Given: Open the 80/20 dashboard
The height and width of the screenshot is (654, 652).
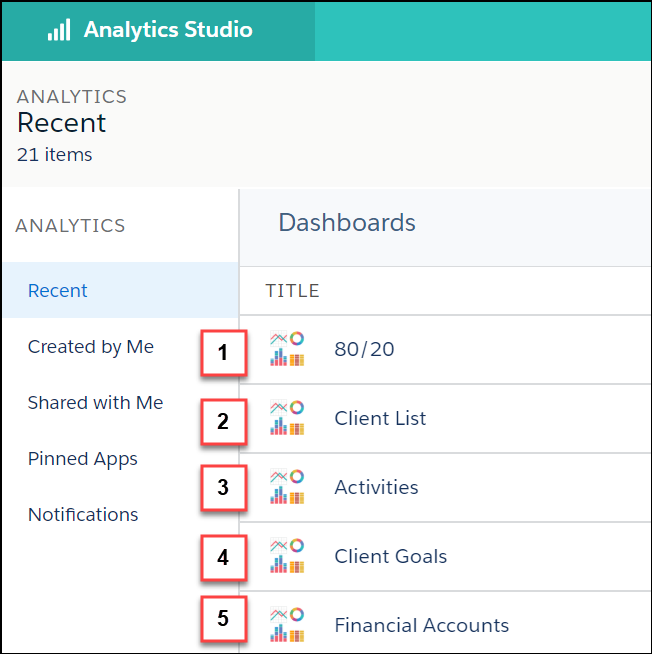Looking at the screenshot, I should point(364,349).
